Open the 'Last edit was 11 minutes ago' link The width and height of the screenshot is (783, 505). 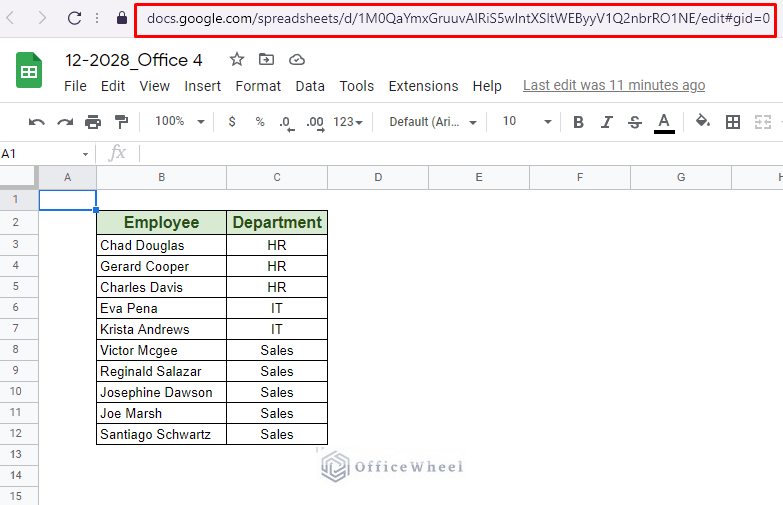(x=613, y=86)
